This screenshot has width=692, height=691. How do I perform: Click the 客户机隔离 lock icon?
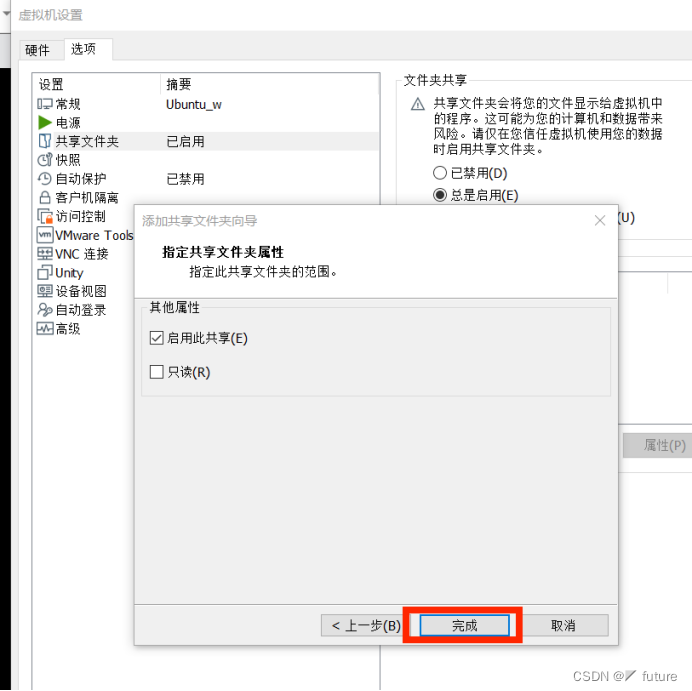pos(45,197)
